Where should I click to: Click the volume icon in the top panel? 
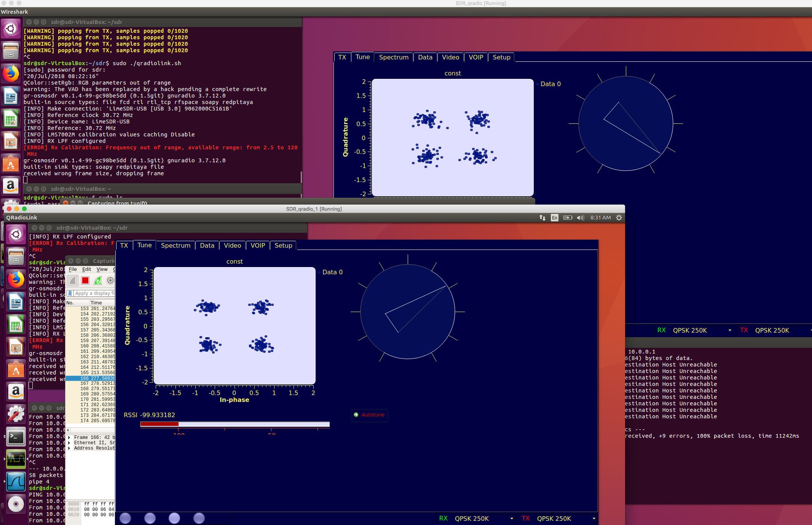coord(580,218)
